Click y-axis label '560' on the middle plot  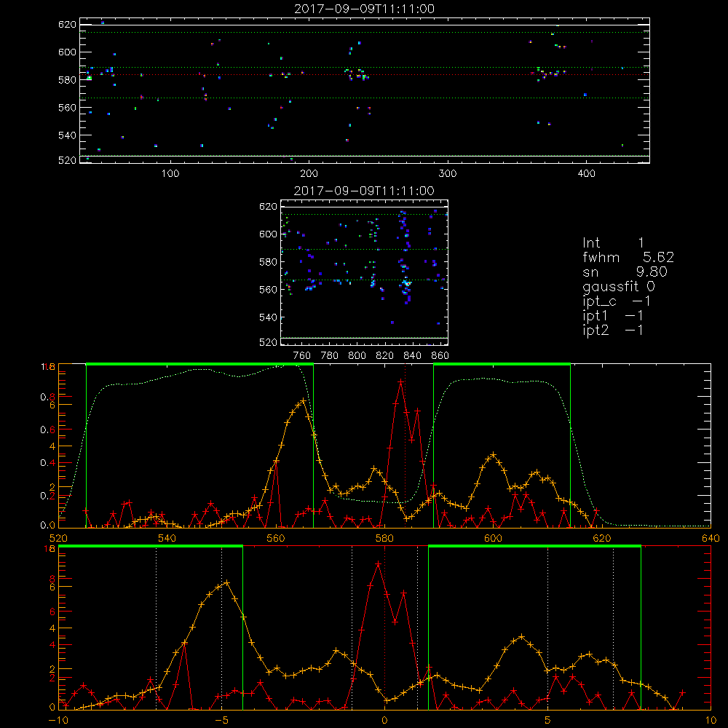pyautogui.click(x=268, y=289)
